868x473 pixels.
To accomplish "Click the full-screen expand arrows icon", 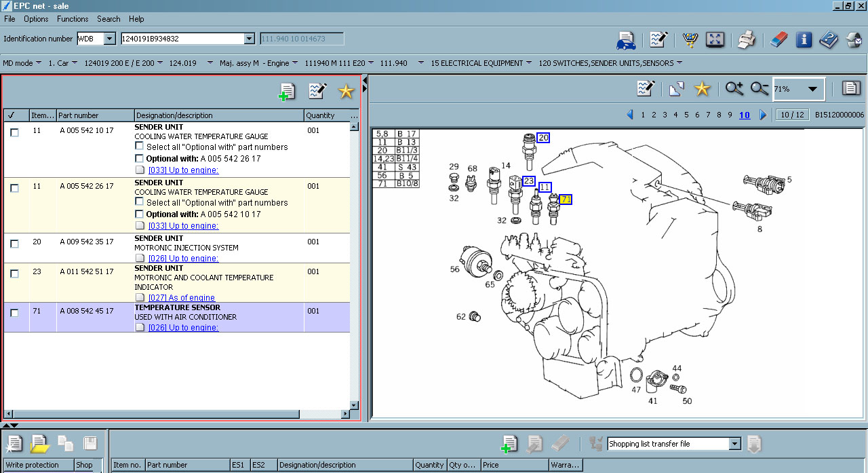I will tap(715, 39).
